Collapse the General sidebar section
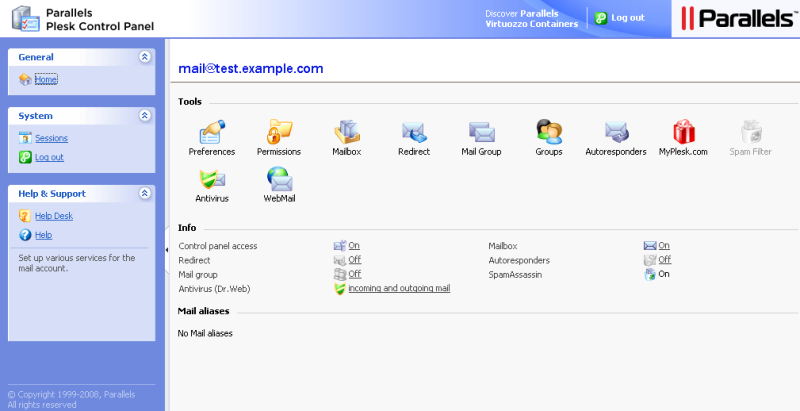The width and height of the screenshot is (800, 411). (x=145, y=57)
